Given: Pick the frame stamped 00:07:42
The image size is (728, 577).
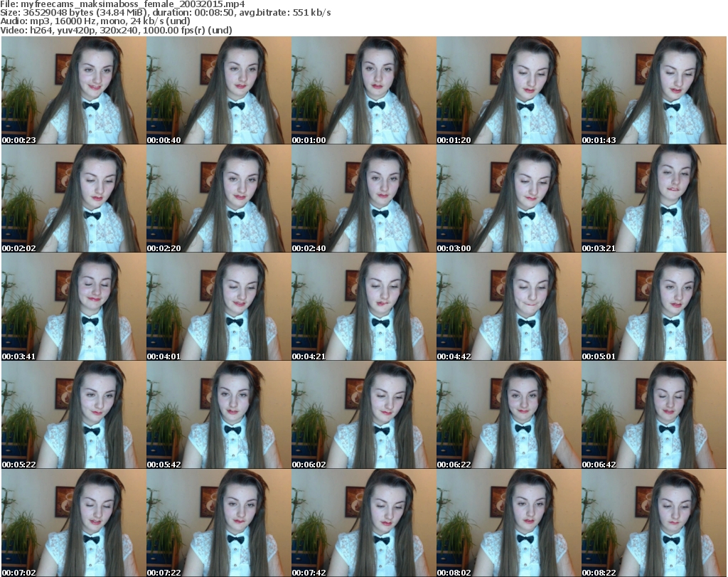Looking at the screenshot, I should 363,523.
